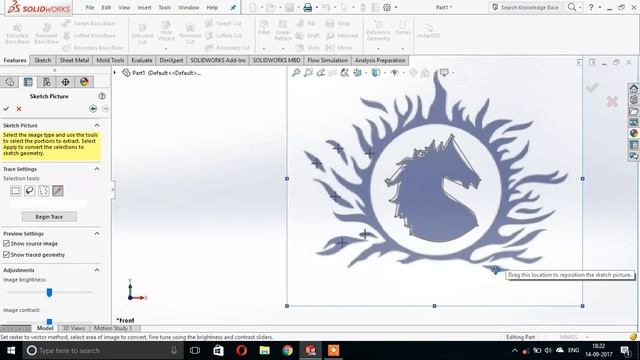This screenshot has height=360, width=640.
Task: Open the 3D Views bottom tab
Action: tap(73, 328)
